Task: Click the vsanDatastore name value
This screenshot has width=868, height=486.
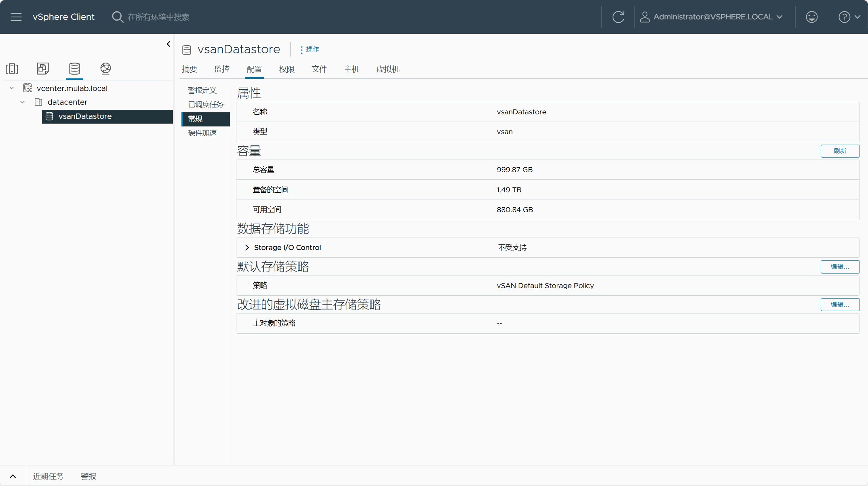Action: (521, 112)
